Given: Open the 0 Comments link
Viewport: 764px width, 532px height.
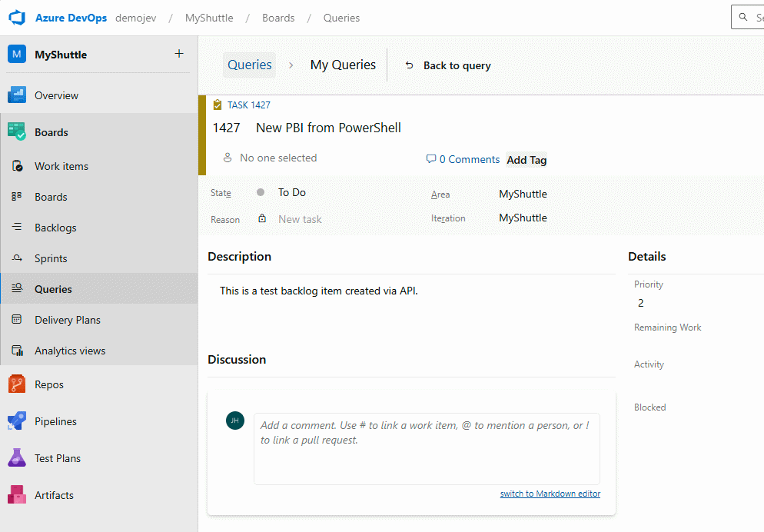Looking at the screenshot, I should (x=463, y=159).
